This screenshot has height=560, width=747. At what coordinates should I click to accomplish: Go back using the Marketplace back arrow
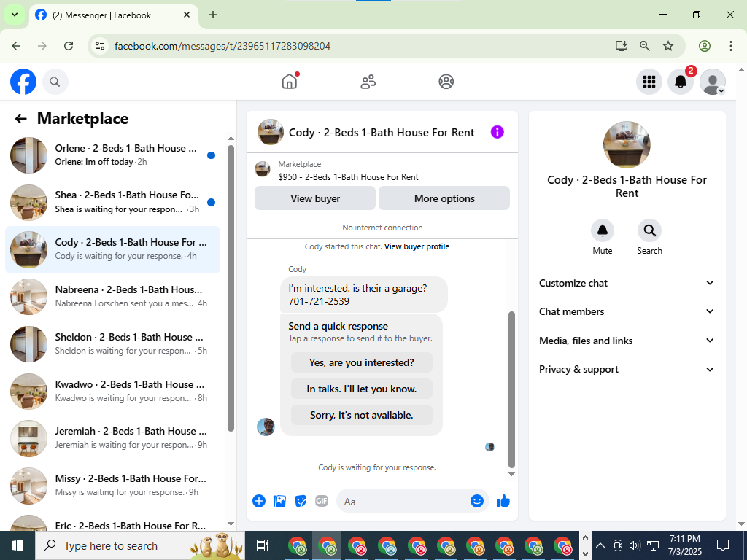tap(20, 119)
